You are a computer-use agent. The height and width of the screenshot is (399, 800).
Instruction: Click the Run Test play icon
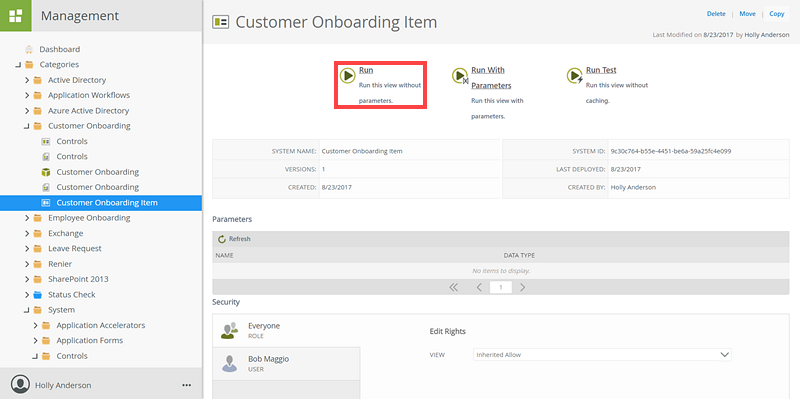(x=575, y=76)
